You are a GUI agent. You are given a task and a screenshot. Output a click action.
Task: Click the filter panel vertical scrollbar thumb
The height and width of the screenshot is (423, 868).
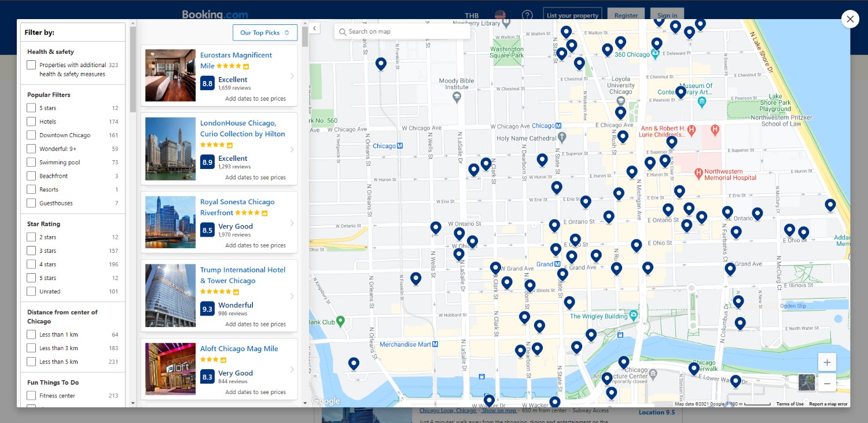(133, 69)
